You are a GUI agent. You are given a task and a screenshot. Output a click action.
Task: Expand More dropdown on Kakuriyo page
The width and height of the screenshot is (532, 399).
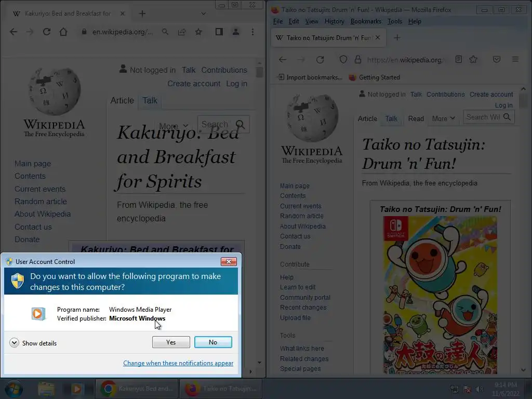coord(174,126)
